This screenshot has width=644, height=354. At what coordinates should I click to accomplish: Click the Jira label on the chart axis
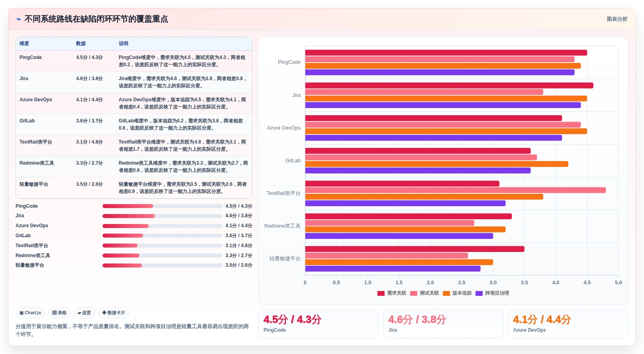click(x=296, y=95)
